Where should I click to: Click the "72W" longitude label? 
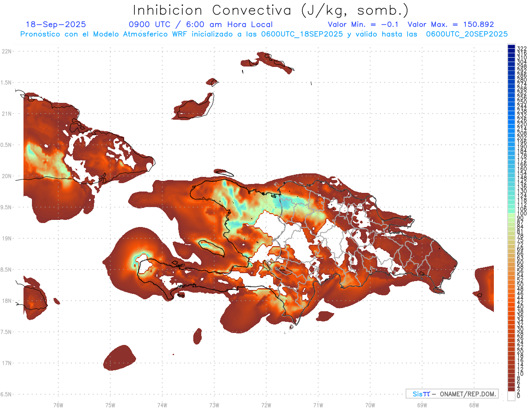click(266, 405)
